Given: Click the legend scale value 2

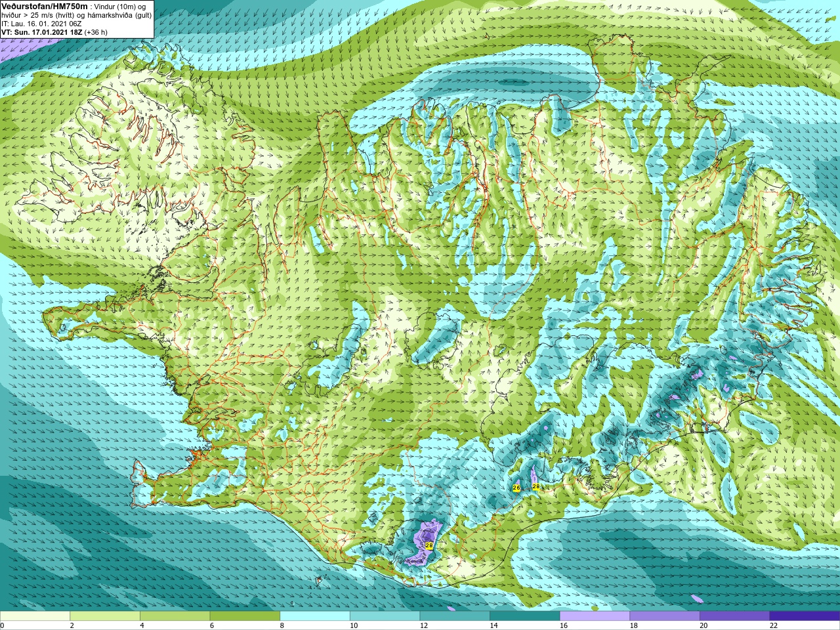Looking at the screenshot, I should pyautogui.click(x=72, y=625).
